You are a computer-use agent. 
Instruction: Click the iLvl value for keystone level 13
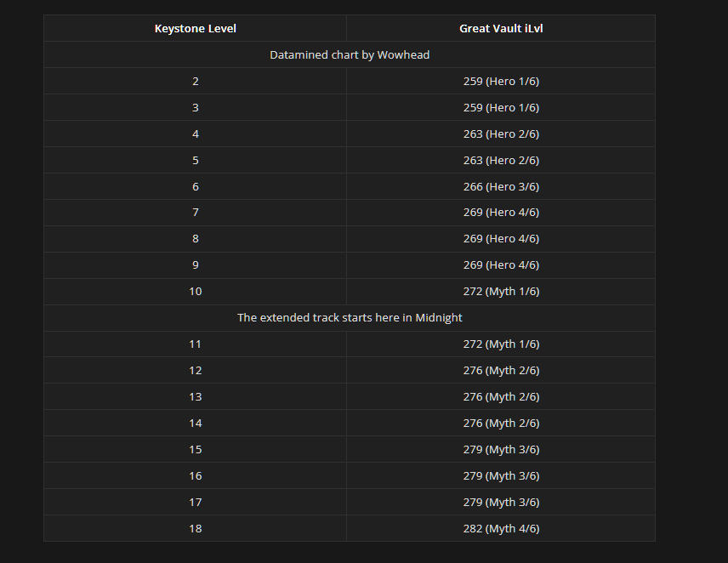coord(501,396)
